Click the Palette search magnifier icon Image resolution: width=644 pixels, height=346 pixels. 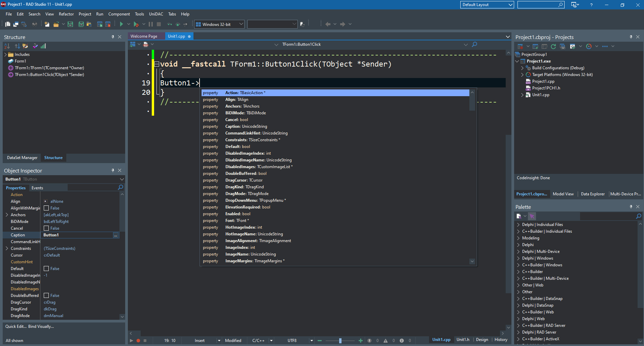639,216
